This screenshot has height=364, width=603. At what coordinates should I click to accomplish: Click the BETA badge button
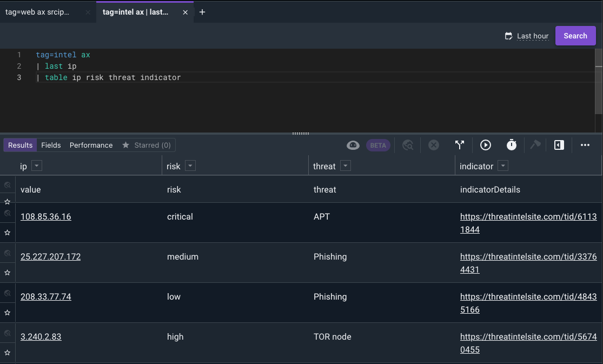point(378,145)
